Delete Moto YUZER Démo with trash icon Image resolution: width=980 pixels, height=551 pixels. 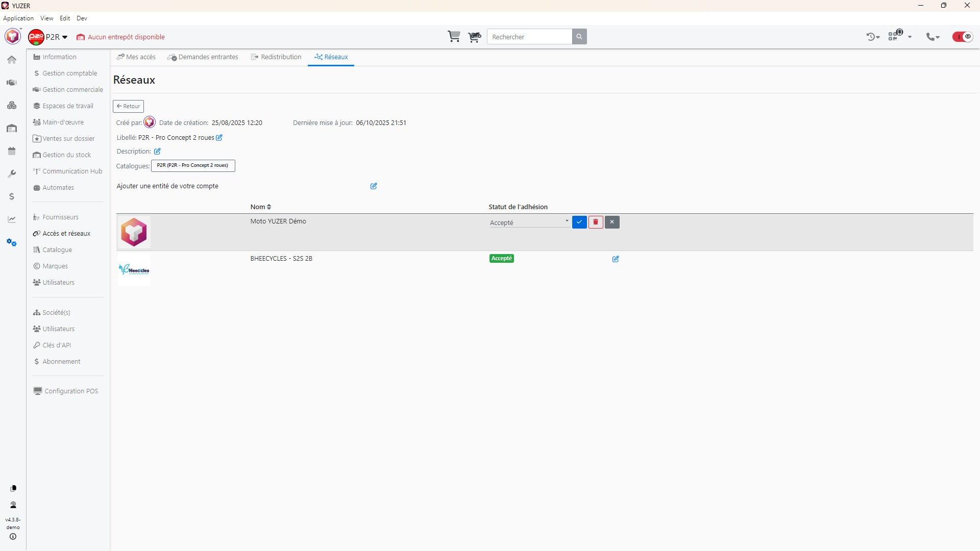tap(596, 222)
